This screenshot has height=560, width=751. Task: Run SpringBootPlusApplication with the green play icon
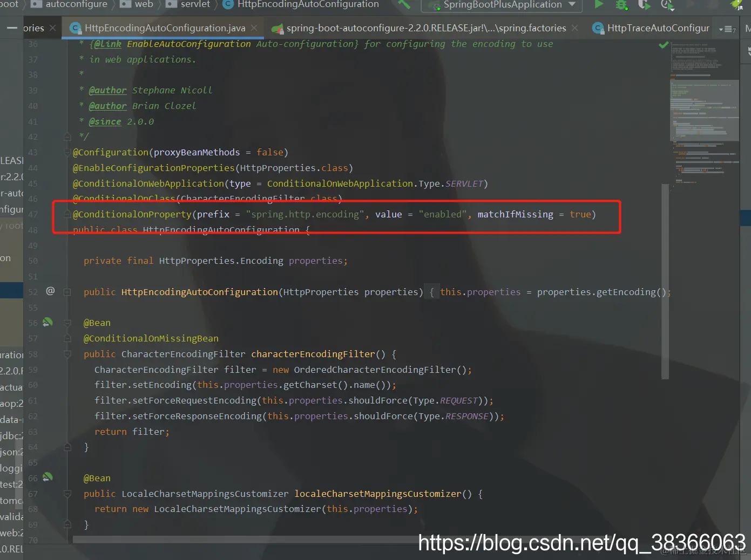(x=599, y=4)
